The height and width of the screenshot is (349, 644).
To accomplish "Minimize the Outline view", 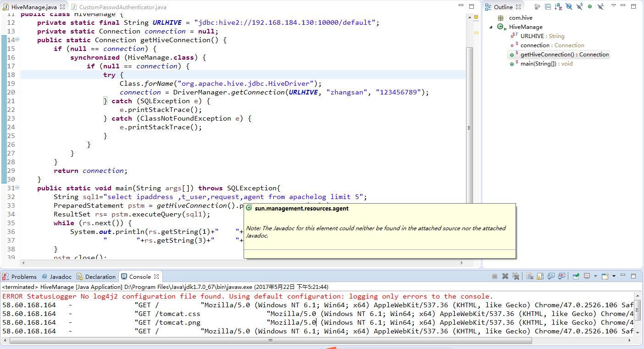I will point(623,6).
